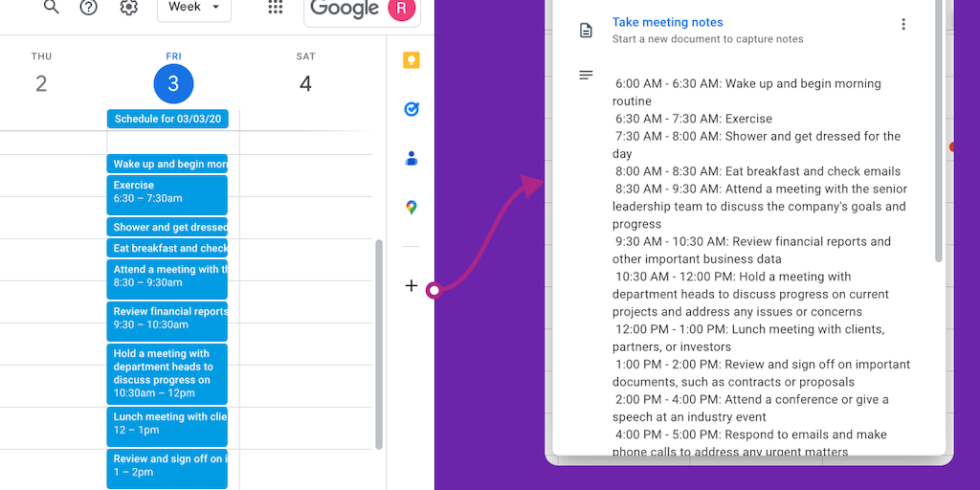Image resolution: width=980 pixels, height=490 pixels.
Task: Click text '9:30 AM - 10:30 AM: Review financial reports'
Action: pyautogui.click(x=740, y=241)
